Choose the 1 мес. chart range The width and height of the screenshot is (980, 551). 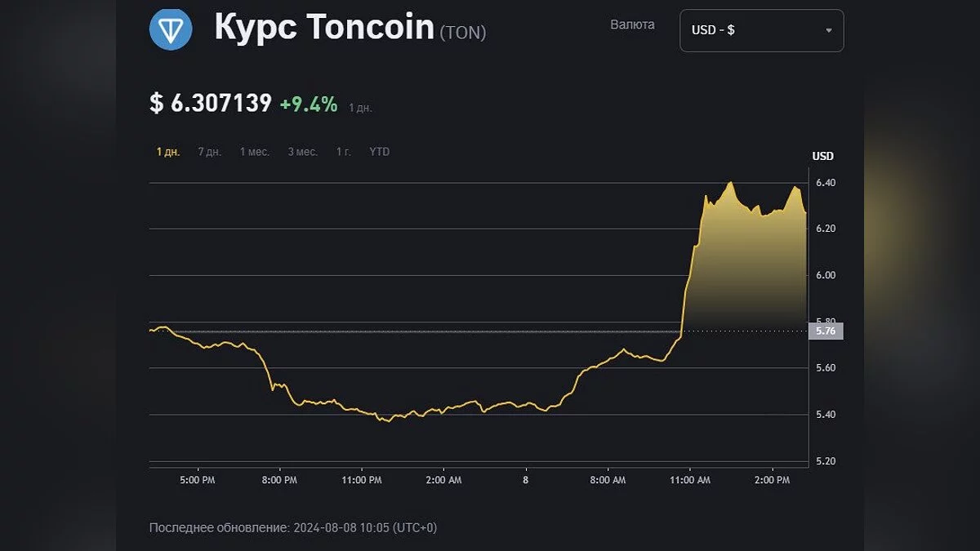click(254, 152)
